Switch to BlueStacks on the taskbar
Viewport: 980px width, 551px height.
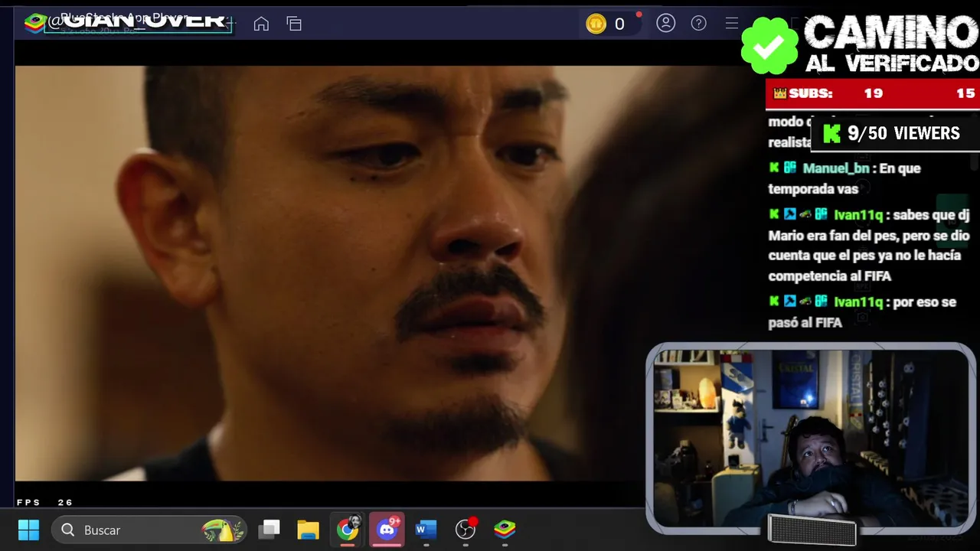point(505,530)
